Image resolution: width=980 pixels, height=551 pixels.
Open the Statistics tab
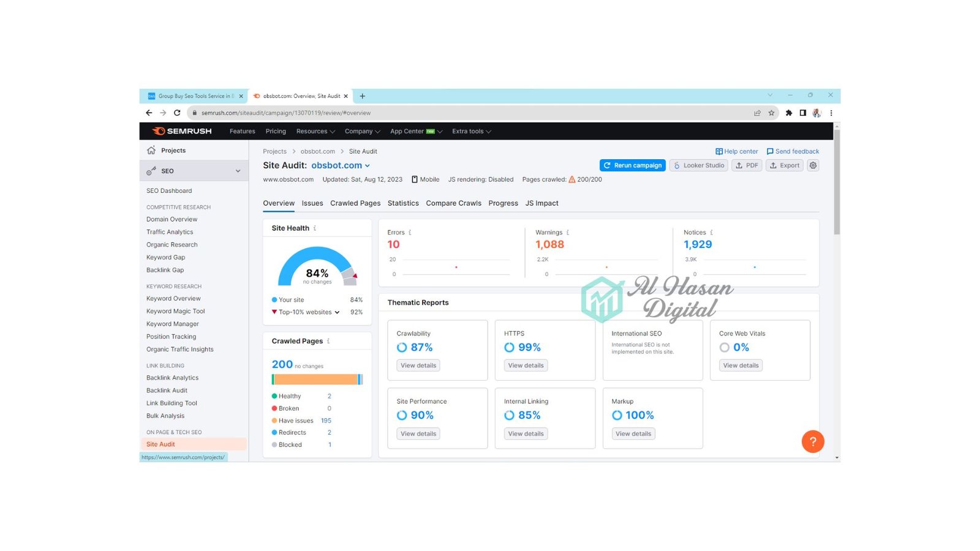point(403,203)
